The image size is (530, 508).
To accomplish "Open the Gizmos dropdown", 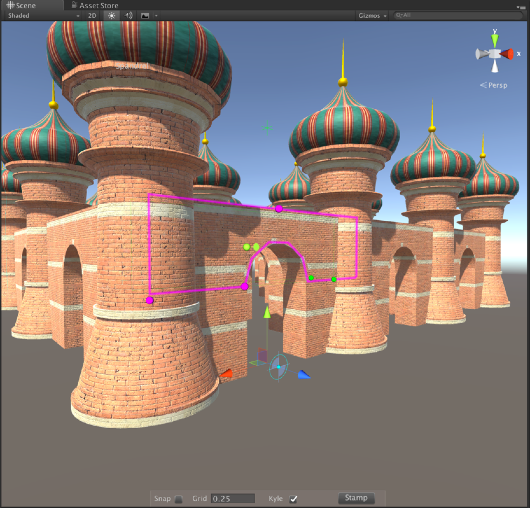I will (x=372, y=16).
